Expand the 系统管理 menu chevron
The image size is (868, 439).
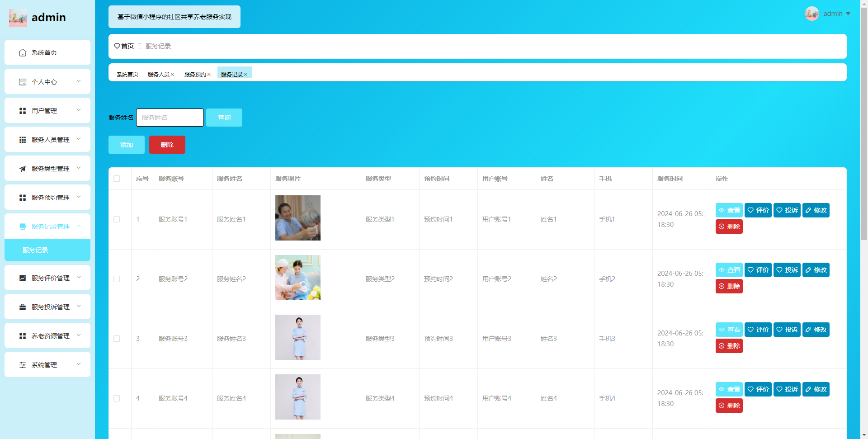pos(79,364)
